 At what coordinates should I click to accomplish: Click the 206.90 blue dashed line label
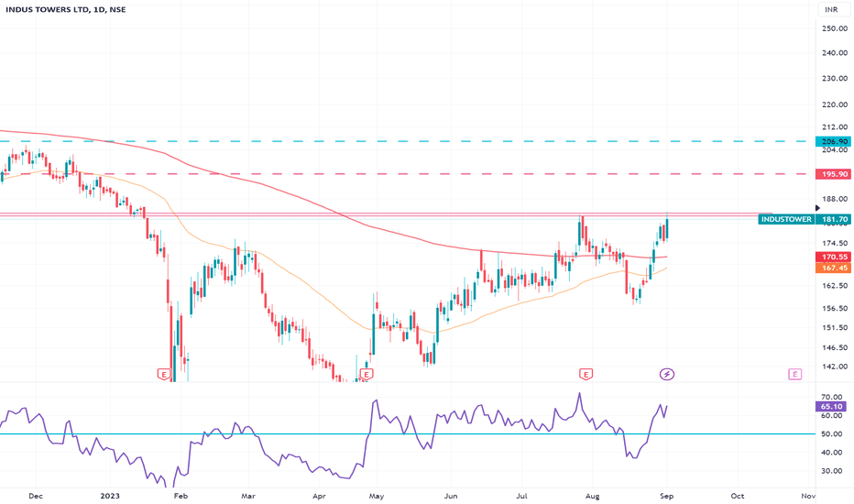[x=835, y=142]
